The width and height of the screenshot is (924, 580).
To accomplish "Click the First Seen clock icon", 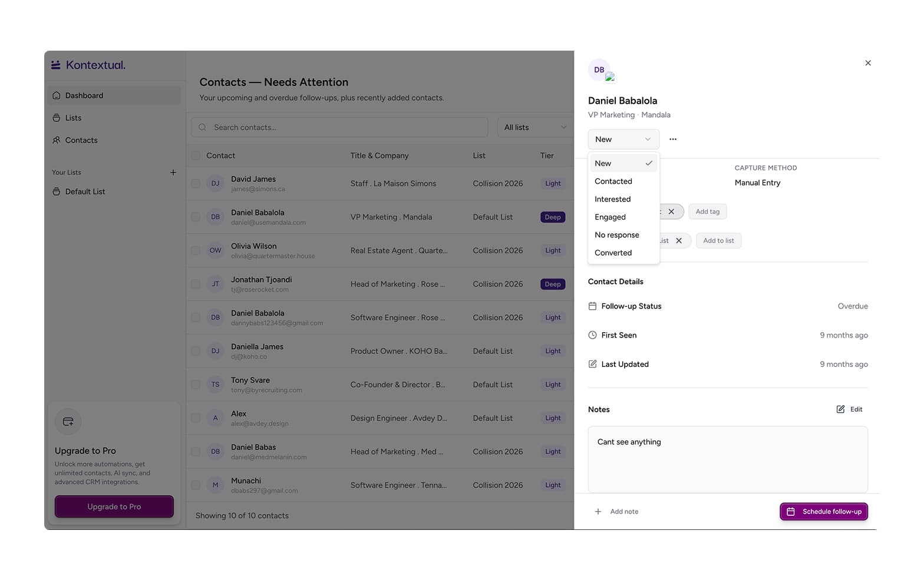I will (x=593, y=336).
